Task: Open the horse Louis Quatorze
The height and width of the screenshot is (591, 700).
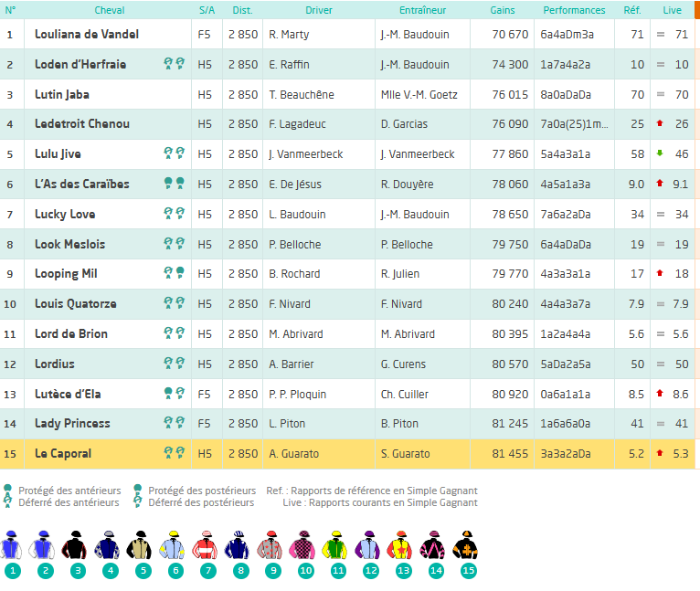Action: pos(76,304)
